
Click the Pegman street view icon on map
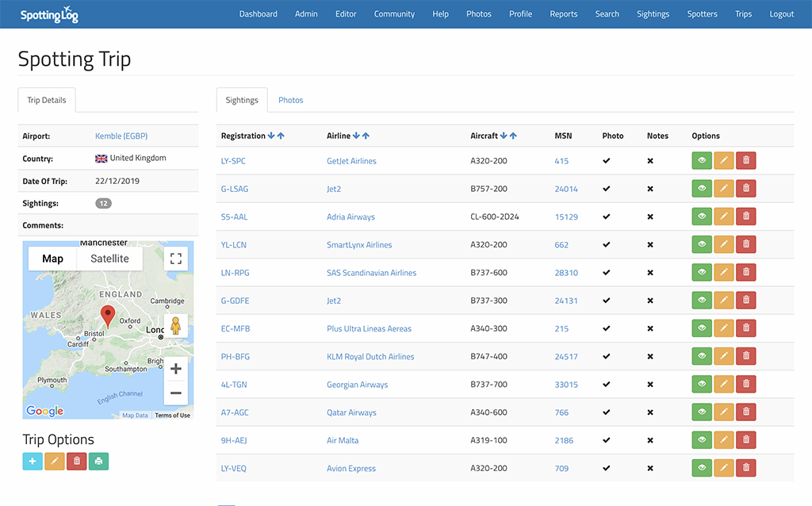pyautogui.click(x=176, y=326)
